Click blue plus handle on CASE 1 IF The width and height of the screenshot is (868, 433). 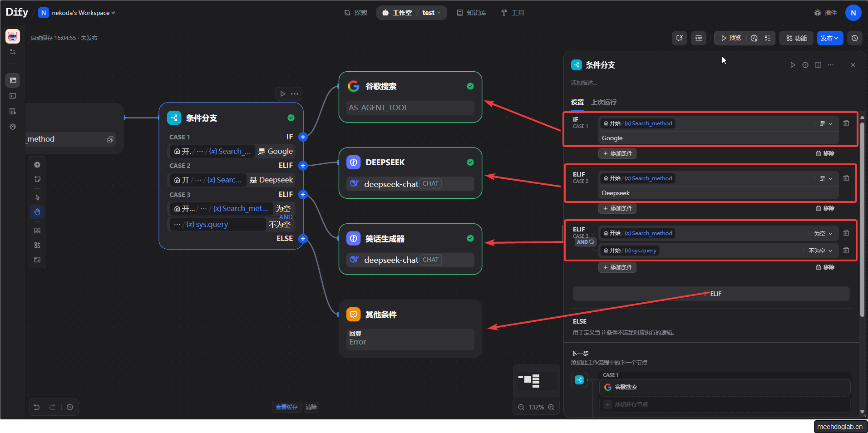tap(303, 137)
